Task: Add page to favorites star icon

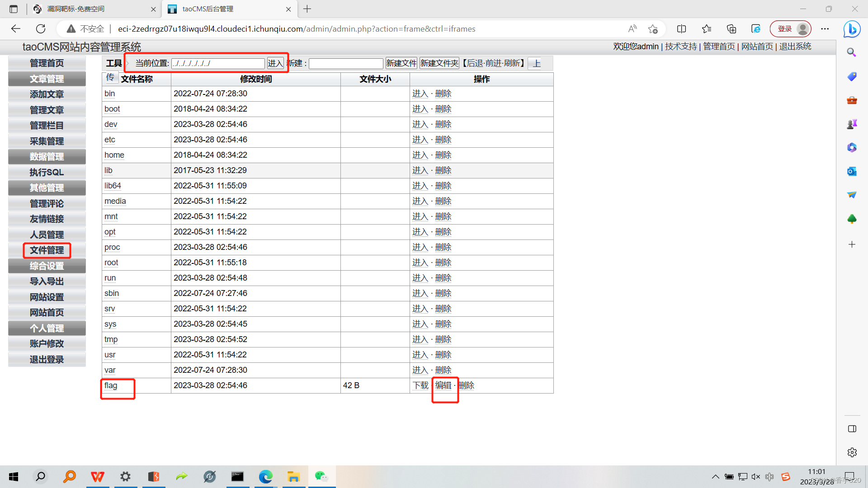Action: coord(652,28)
